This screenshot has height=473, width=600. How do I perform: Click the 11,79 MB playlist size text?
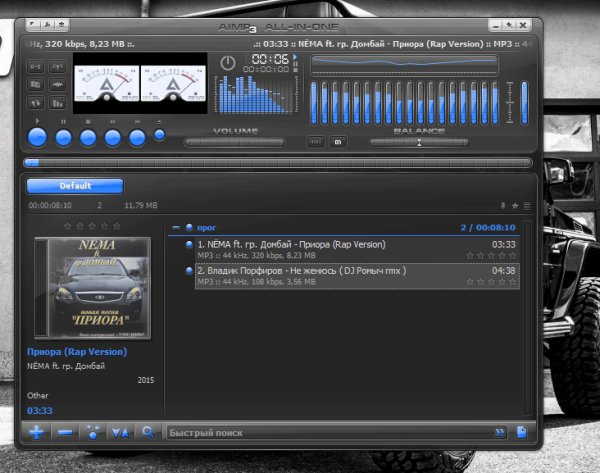pos(141,206)
